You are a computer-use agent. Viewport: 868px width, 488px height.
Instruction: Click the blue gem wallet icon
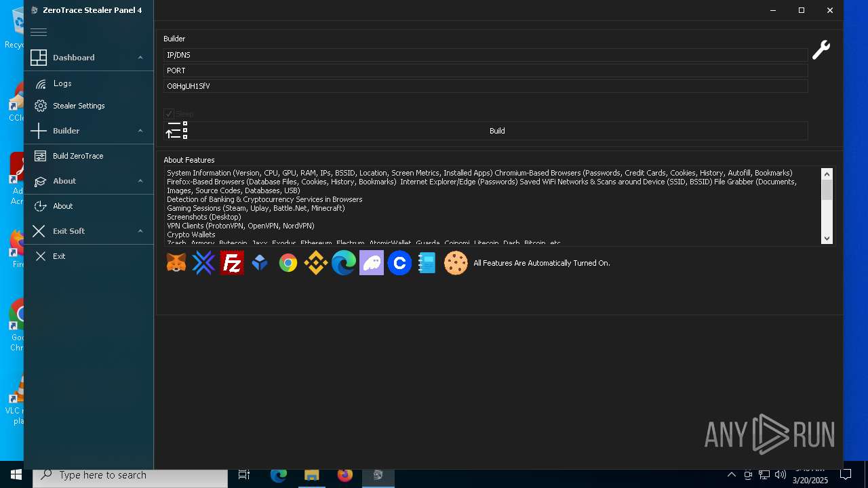tap(260, 263)
